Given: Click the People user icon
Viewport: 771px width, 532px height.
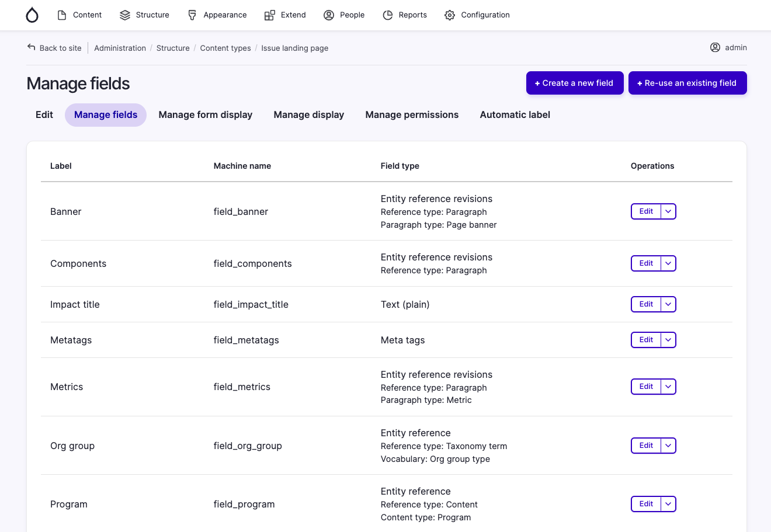Looking at the screenshot, I should click(329, 15).
